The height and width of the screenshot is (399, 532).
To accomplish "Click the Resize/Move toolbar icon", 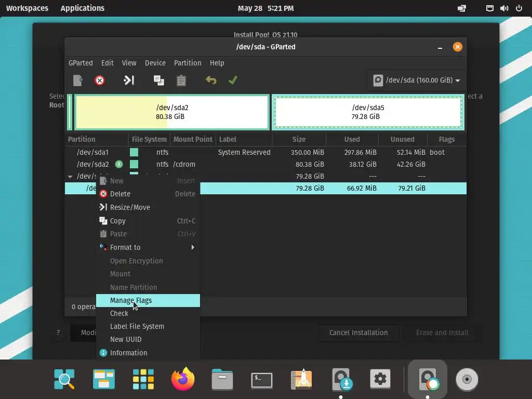I will 129,81.
